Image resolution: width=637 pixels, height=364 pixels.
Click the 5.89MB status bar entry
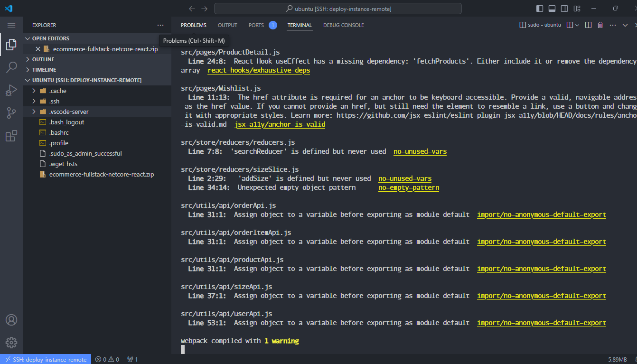617,359
